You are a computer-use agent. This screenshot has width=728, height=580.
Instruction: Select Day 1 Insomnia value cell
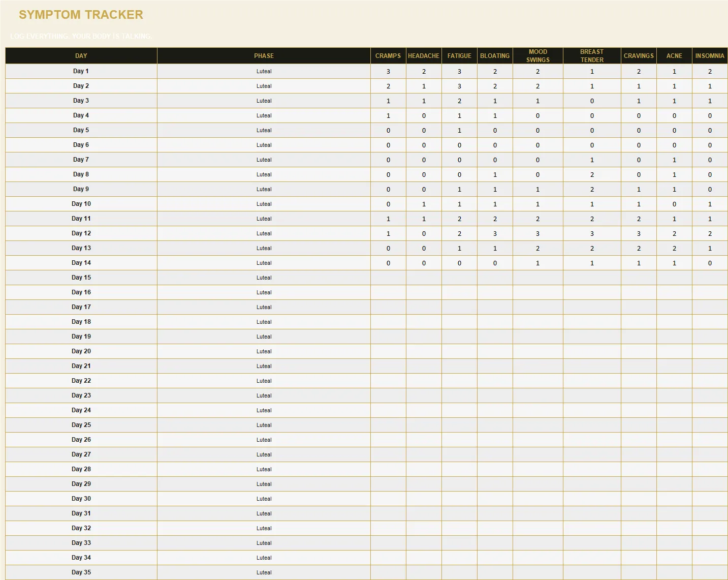click(710, 71)
